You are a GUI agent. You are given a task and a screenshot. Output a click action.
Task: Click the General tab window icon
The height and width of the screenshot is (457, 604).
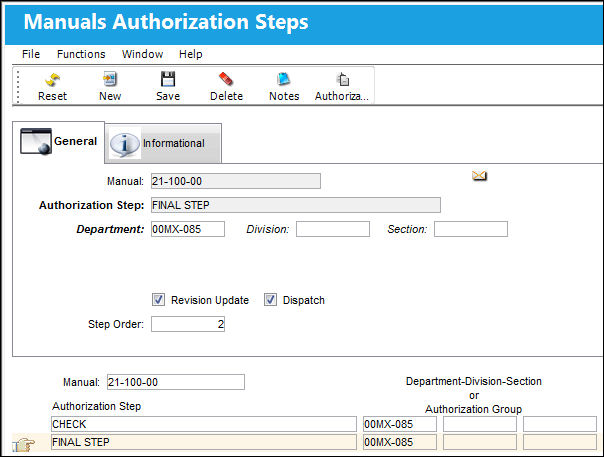36,141
